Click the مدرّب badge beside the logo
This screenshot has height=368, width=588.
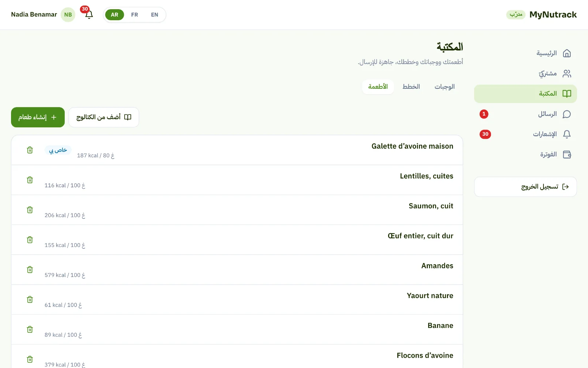[x=516, y=15]
